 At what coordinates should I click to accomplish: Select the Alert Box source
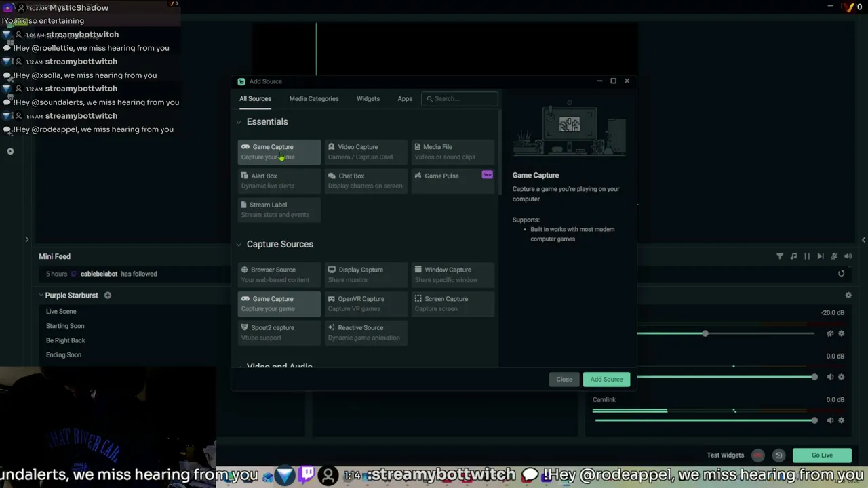tap(279, 180)
